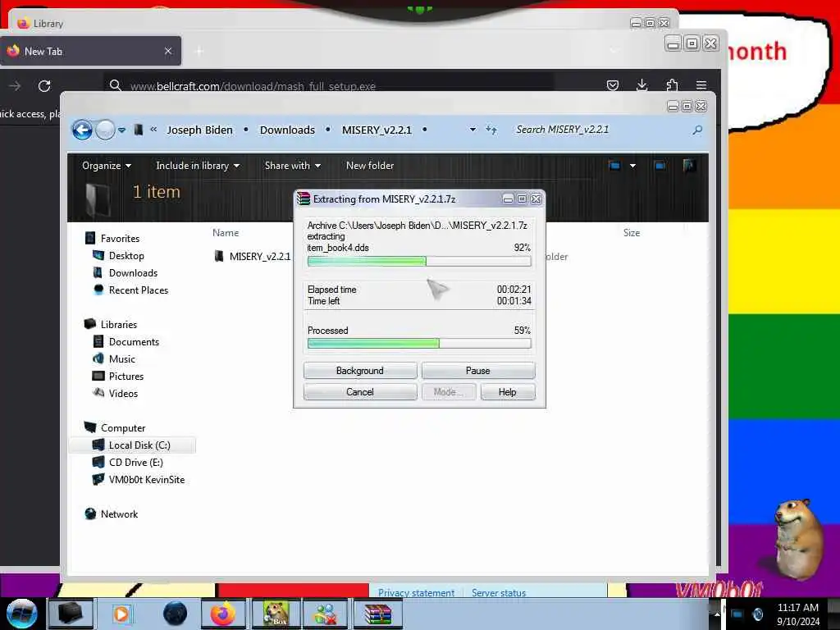Viewport: 840px width, 630px height.
Task: Show hidden tray icons arrow
Action: click(x=717, y=614)
